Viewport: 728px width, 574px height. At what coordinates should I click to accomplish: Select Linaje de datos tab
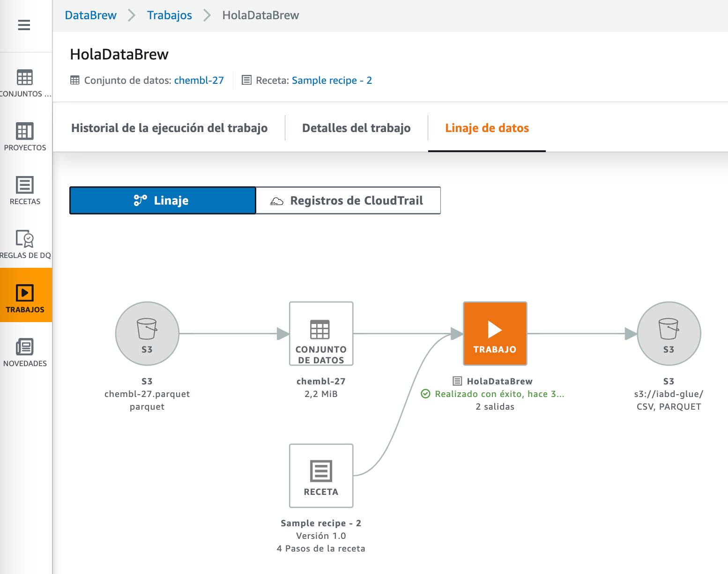click(x=487, y=128)
